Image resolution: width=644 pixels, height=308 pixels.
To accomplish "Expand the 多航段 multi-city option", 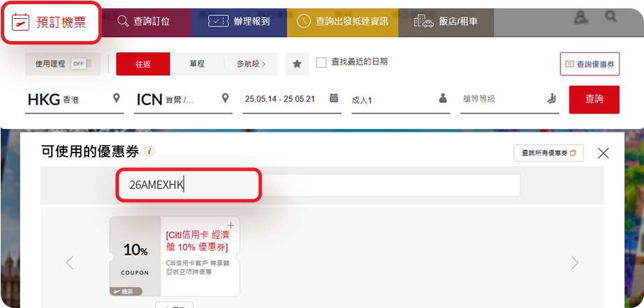I will coord(251,63).
